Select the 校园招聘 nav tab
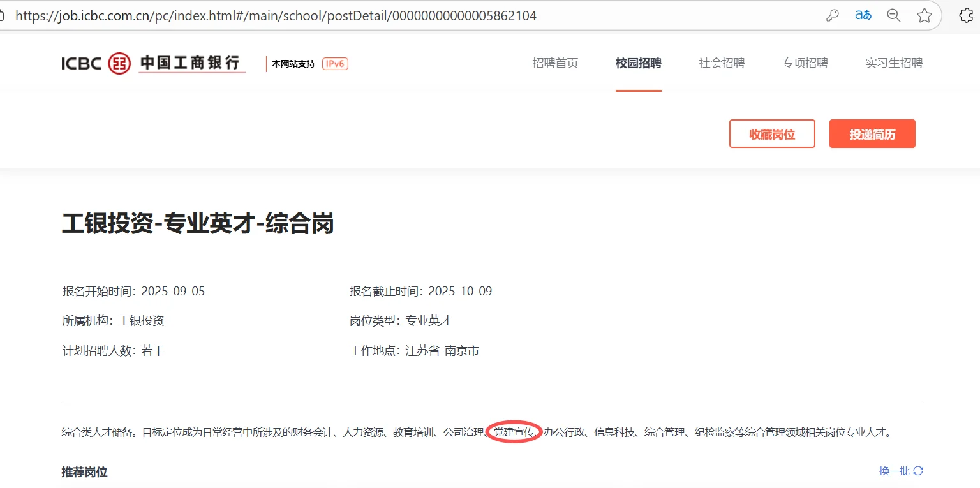The height and width of the screenshot is (488, 980). pyautogui.click(x=639, y=63)
